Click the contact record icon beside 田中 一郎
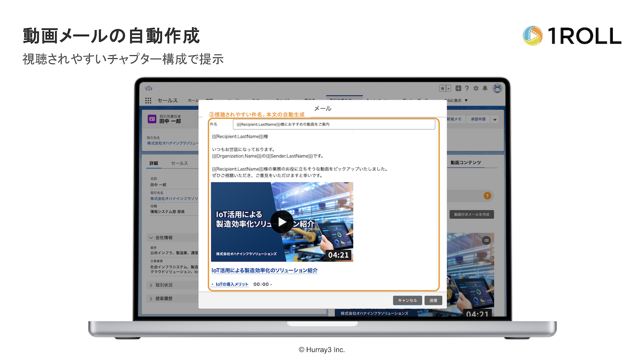Screen dimensions: 644x362 [151, 119]
